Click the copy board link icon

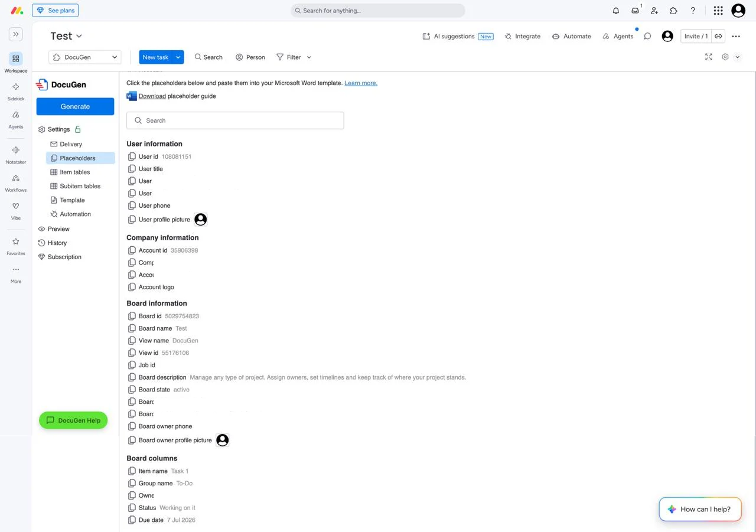pyautogui.click(x=718, y=36)
